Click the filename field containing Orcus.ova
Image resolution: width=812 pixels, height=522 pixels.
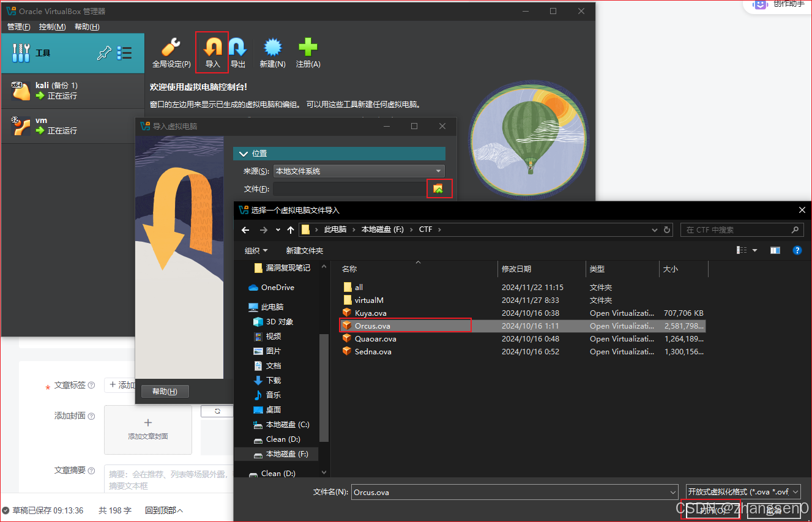pos(510,492)
